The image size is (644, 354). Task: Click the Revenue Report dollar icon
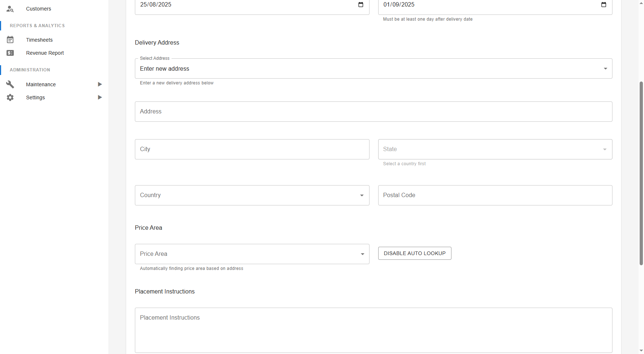[x=10, y=53]
